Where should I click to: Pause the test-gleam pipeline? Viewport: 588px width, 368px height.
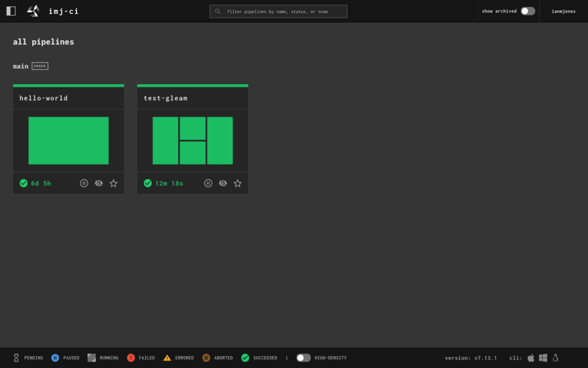coord(208,183)
